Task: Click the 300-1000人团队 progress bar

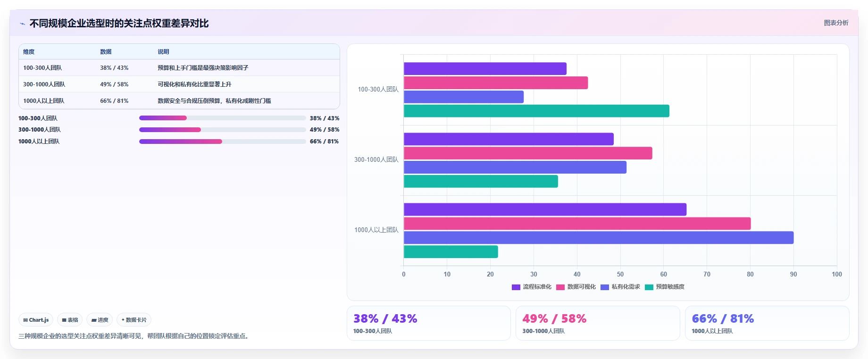Action: [x=223, y=130]
